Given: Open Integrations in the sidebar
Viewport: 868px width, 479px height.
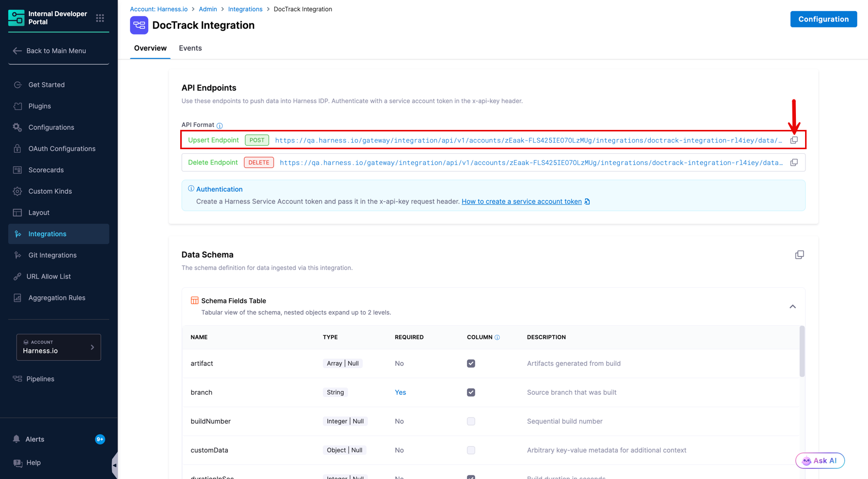Looking at the screenshot, I should [x=59, y=234].
